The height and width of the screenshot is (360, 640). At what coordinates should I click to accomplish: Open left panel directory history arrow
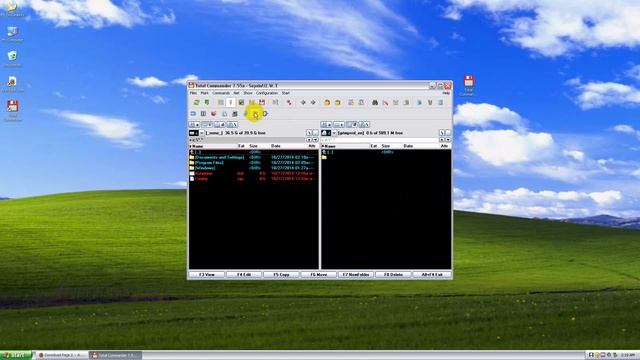click(x=316, y=140)
